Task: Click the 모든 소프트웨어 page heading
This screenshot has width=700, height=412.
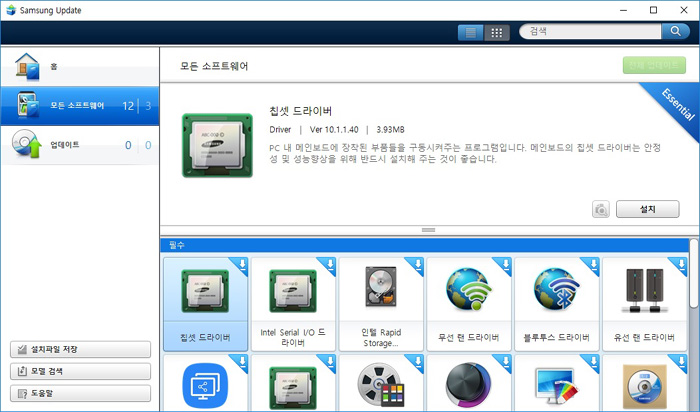Action: [x=214, y=66]
